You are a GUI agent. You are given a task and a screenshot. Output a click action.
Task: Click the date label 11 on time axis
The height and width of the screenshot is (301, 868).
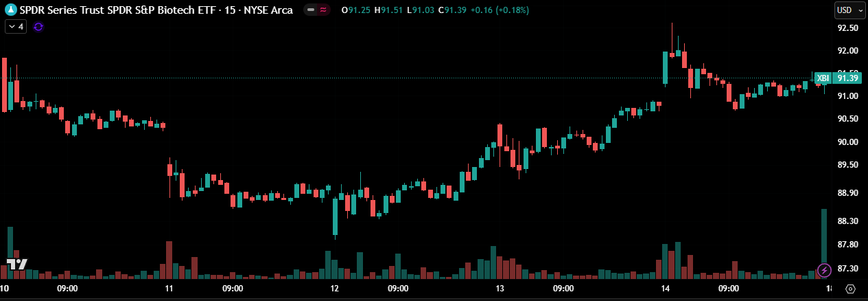[x=169, y=289]
